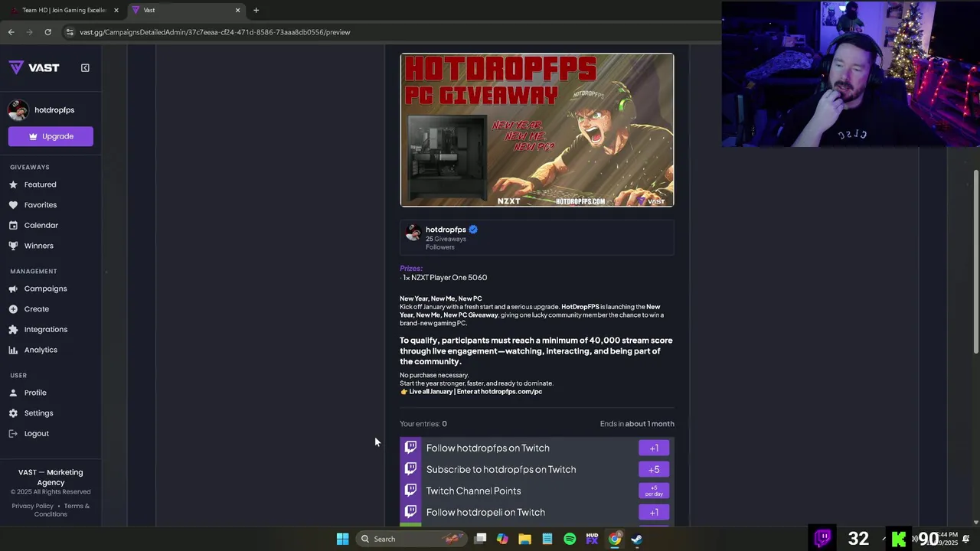Click the HotDropFPS PC Giveaway banner image
Image resolution: width=980 pixels, height=551 pixels.
click(537, 130)
